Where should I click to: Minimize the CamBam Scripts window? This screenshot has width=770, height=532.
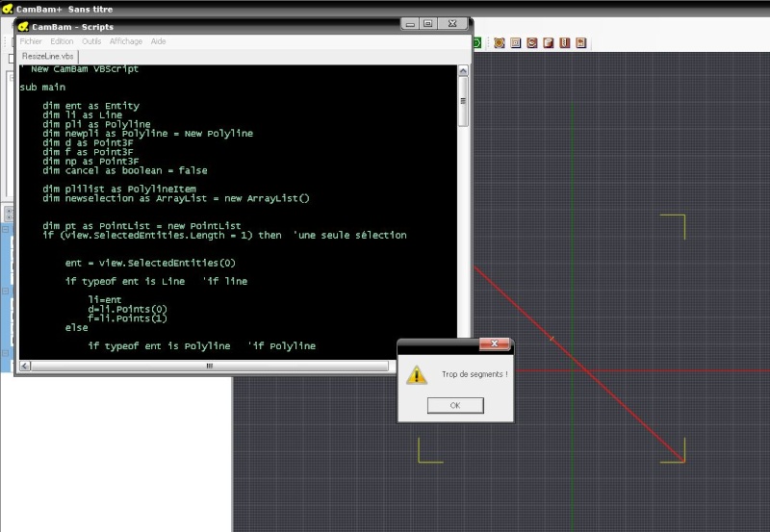coord(410,23)
